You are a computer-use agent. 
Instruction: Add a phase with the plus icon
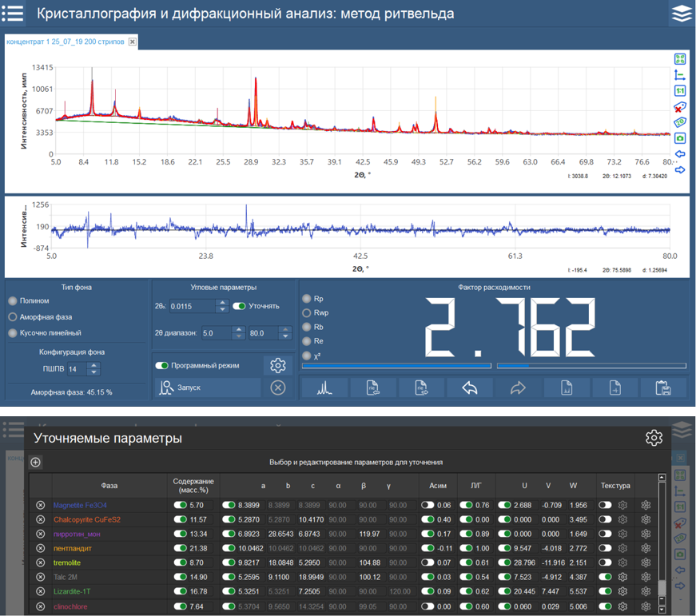[x=36, y=462]
